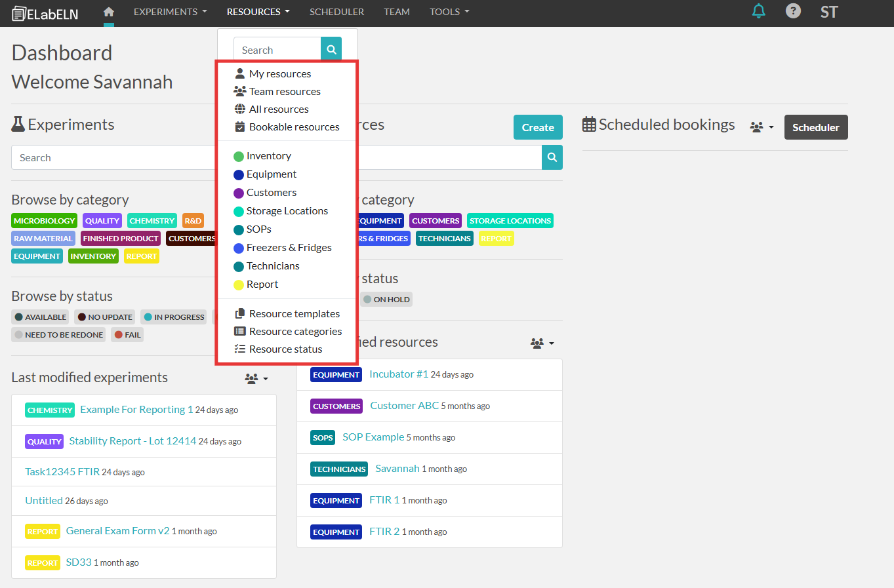Expand the Tools navbar dropdown
Screen dimensions: 894x588
pyautogui.click(x=449, y=12)
